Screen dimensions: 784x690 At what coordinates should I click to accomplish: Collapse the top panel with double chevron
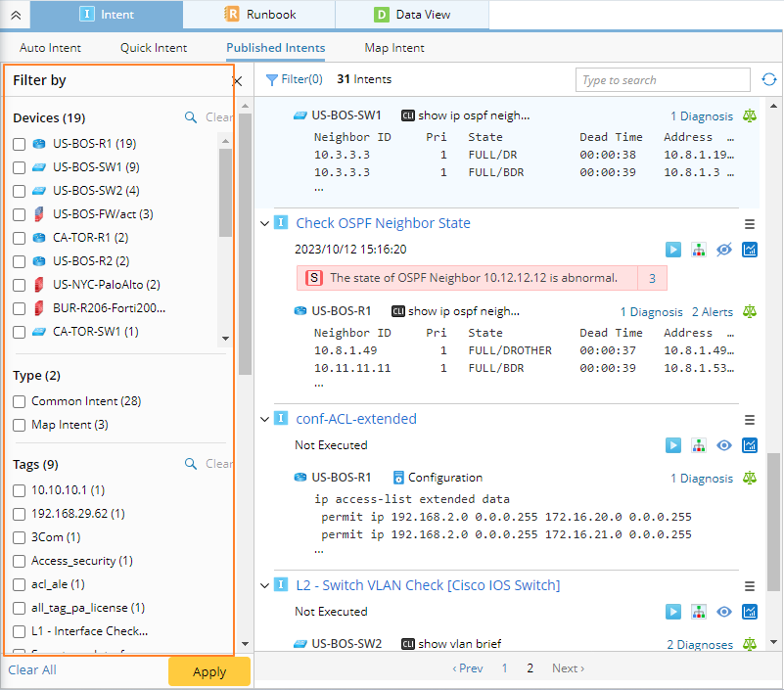pos(15,15)
